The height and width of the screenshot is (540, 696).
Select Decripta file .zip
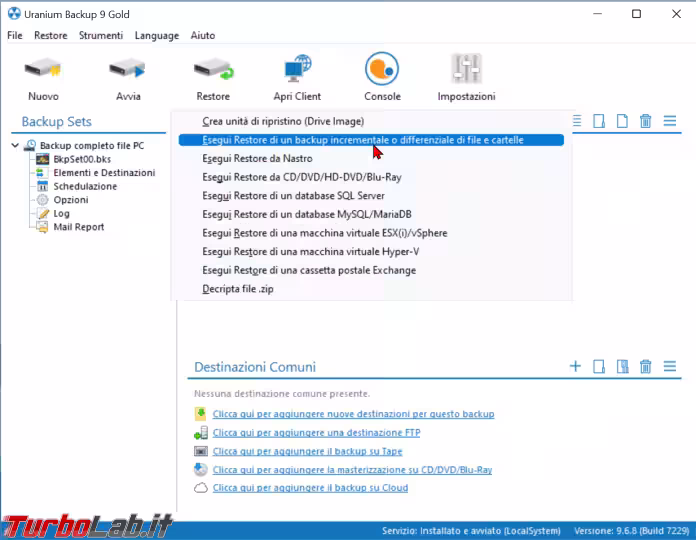click(x=371, y=289)
